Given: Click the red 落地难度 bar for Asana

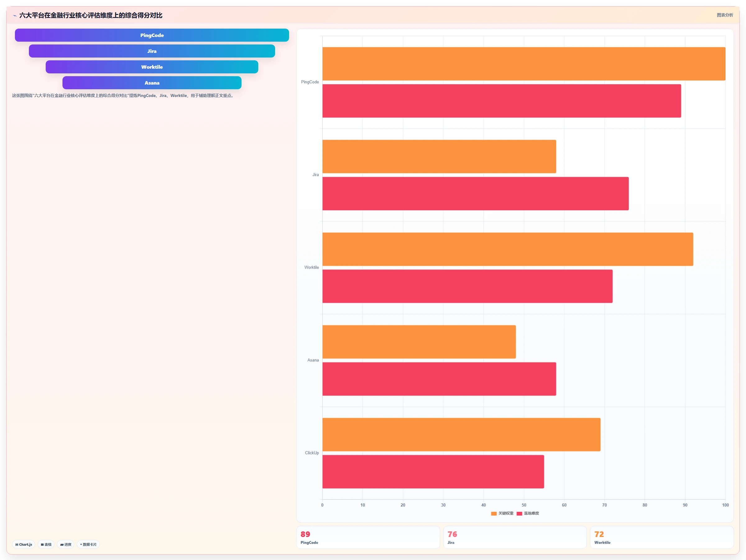Looking at the screenshot, I should 439,379.
